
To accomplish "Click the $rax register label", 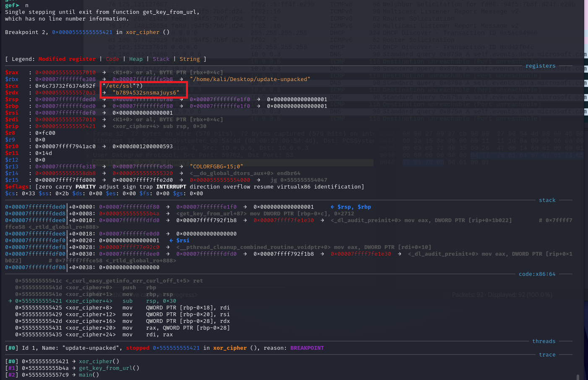I will point(12,73).
